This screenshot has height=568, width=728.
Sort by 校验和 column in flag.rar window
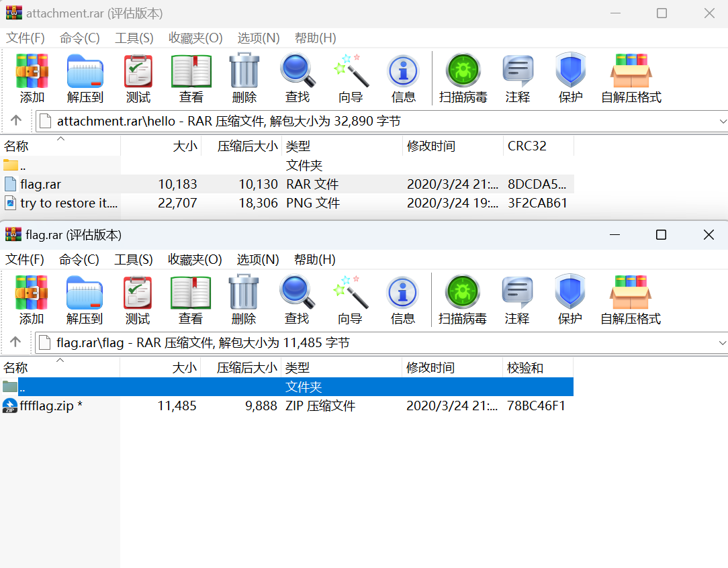coord(538,367)
